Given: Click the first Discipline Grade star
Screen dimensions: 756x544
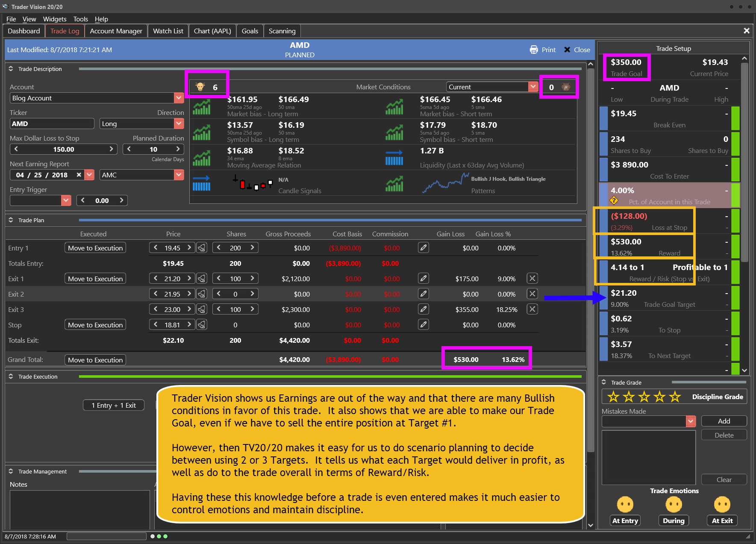Looking at the screenshot, I should (x=613, y=397).
